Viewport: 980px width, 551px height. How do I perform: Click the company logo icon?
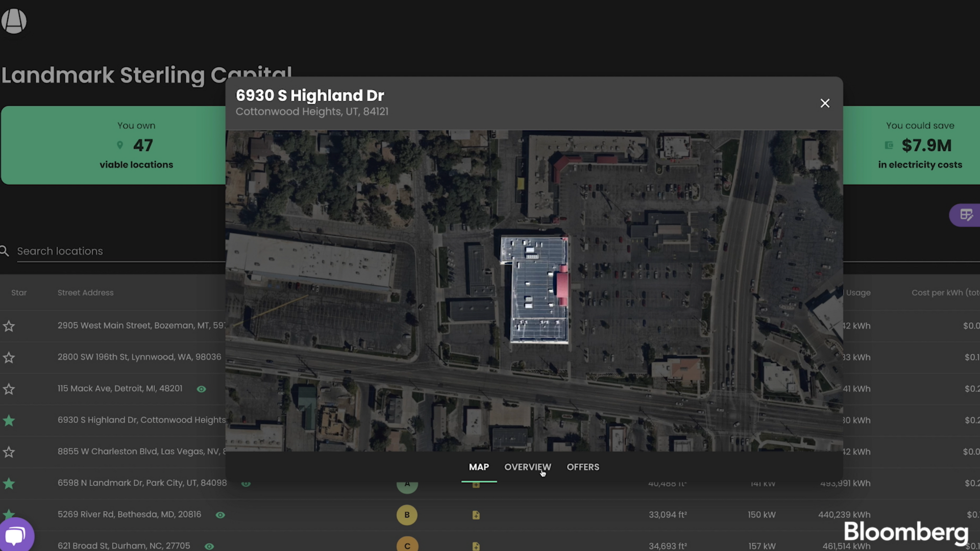tap(14, 21)
